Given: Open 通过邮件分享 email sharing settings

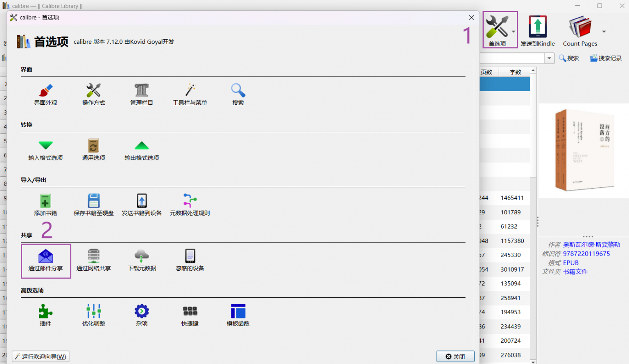Looking at the screenshot, I should [x=45, y=261].
